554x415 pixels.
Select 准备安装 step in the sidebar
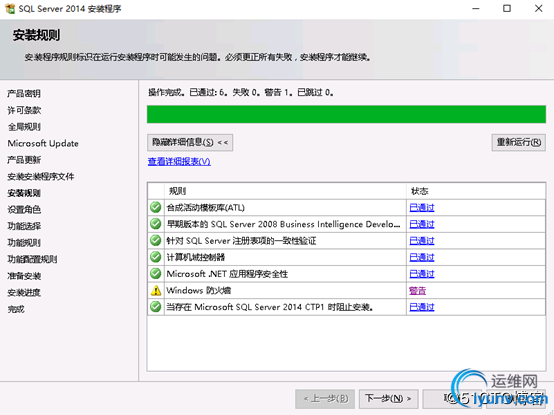point(24,276)
